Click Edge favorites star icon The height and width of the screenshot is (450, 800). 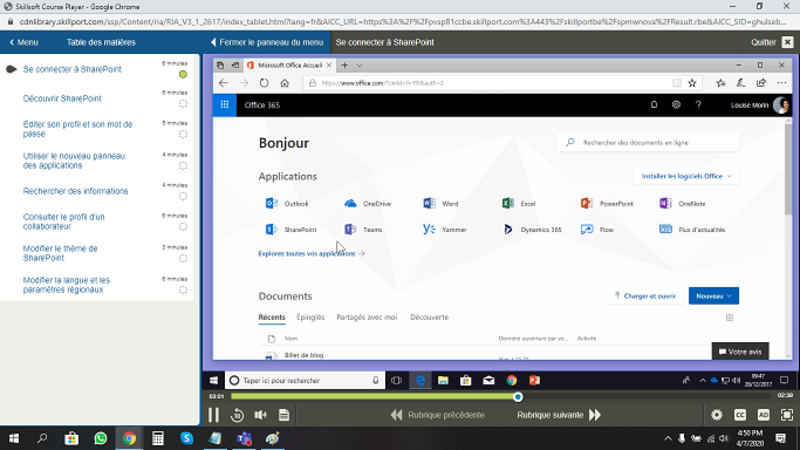pos(692,83)
